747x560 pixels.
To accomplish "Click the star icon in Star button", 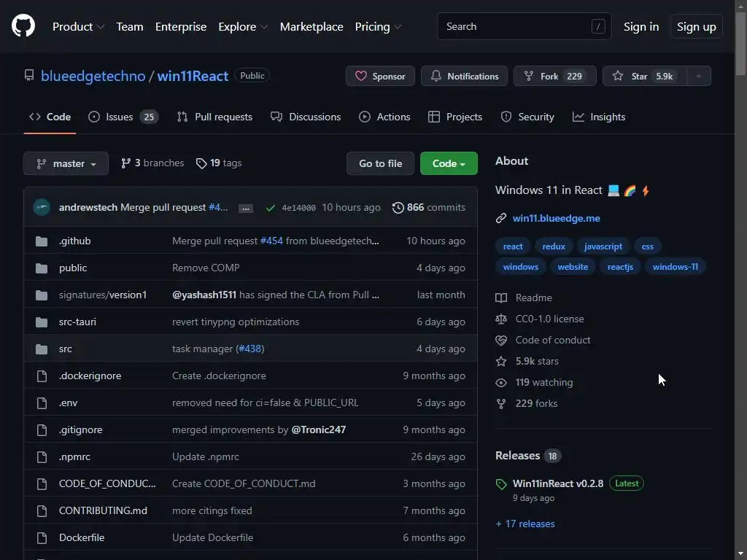I will point(618,76).
